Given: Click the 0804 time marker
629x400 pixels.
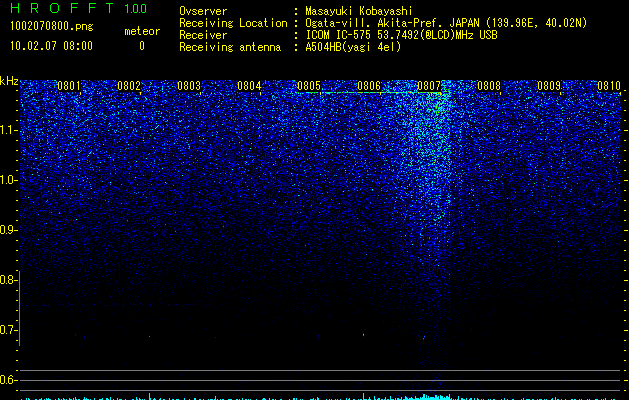Looking at the screenshot, I should [249, 86].
